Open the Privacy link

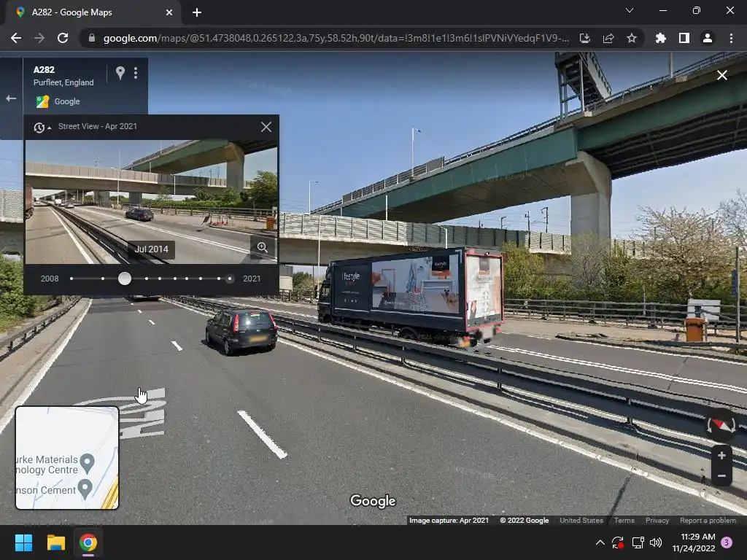coord(657,521)
